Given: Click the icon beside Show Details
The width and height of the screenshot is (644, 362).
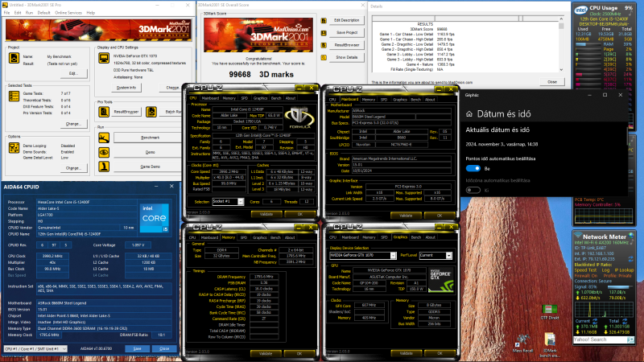Looking at the screenshot, I should tap(324, 57).
